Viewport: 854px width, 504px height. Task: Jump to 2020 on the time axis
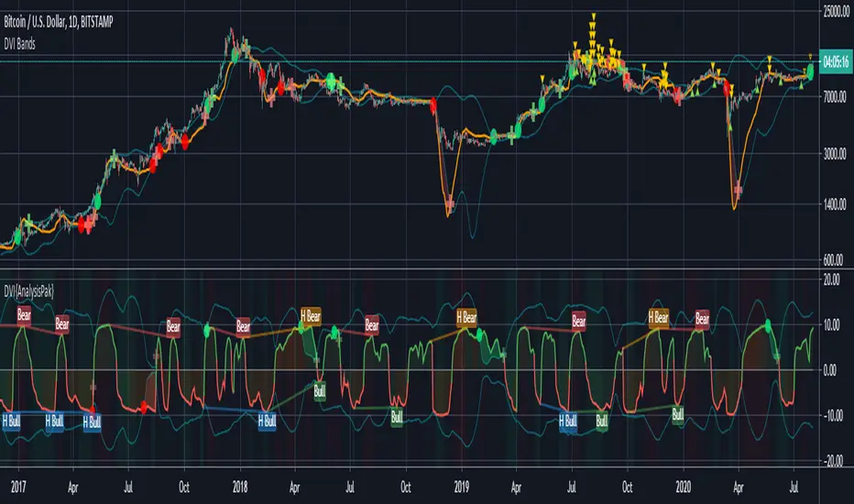pos(682,485)
